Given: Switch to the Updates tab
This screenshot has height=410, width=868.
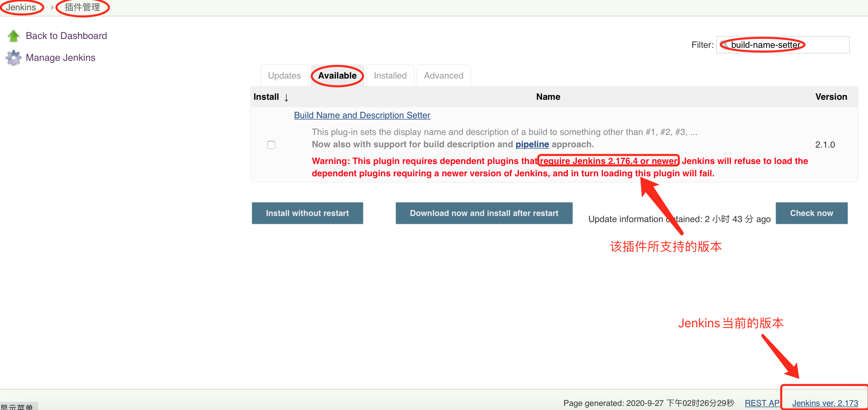Looking at the screenshot, I should (x=284, y=76).
